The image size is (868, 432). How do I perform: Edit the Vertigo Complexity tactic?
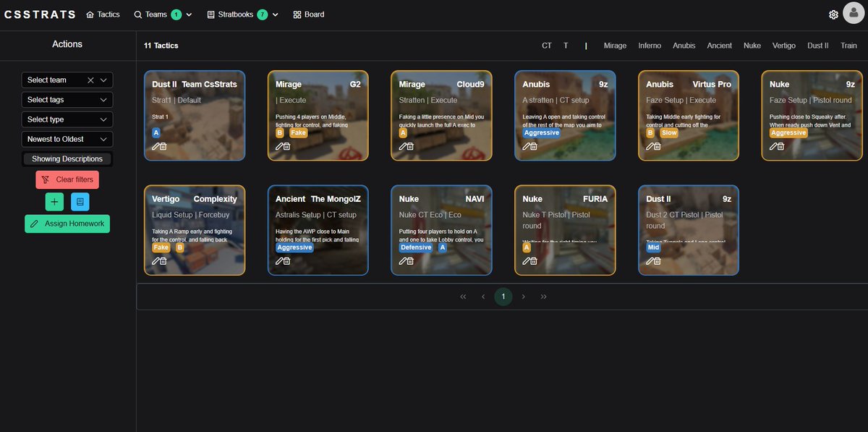(x=156, y=261)
